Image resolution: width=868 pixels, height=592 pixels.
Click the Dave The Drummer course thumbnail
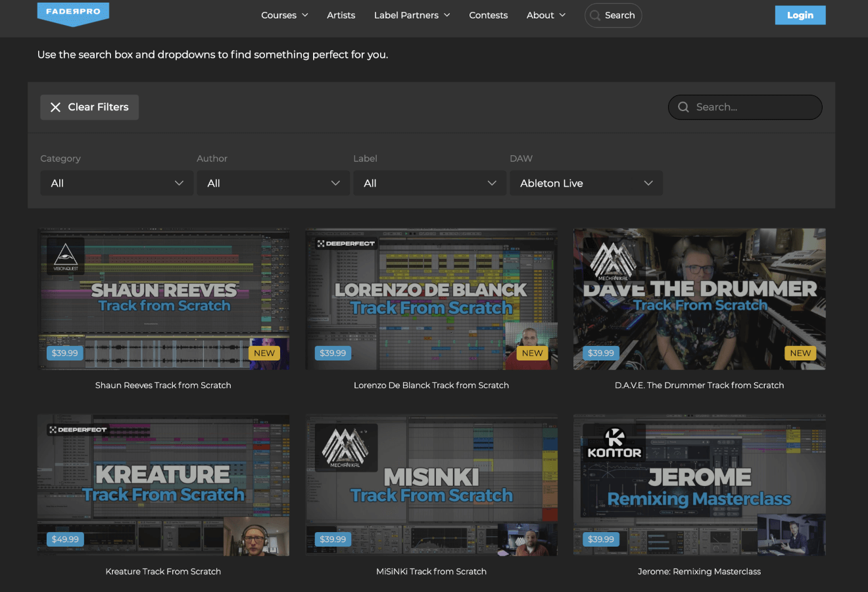click(x=700, y=299)
